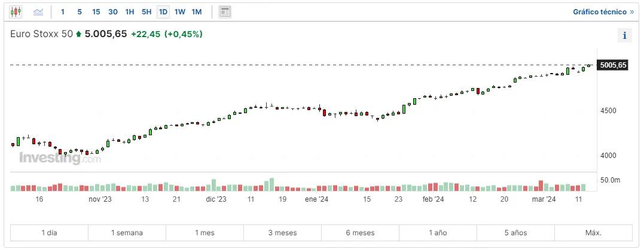Click the news panel icon in toolbar
Image resolution: width=644 pixels, height=252 pixels.
225,11
